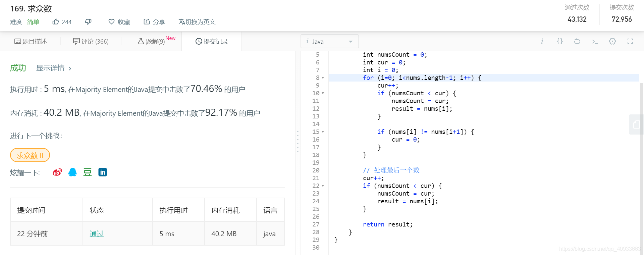Click the heart favorite (收藏) icon

click(111, 22)
